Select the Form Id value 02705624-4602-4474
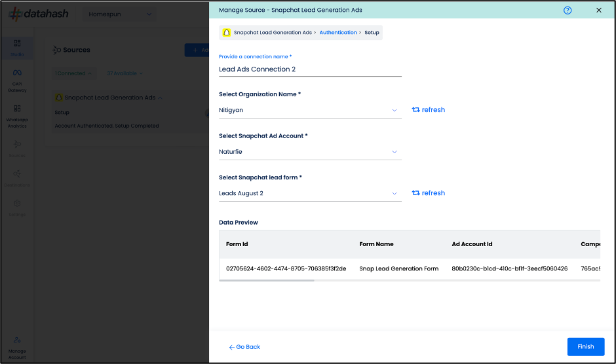The image size is (616, 364). point(286,268)
